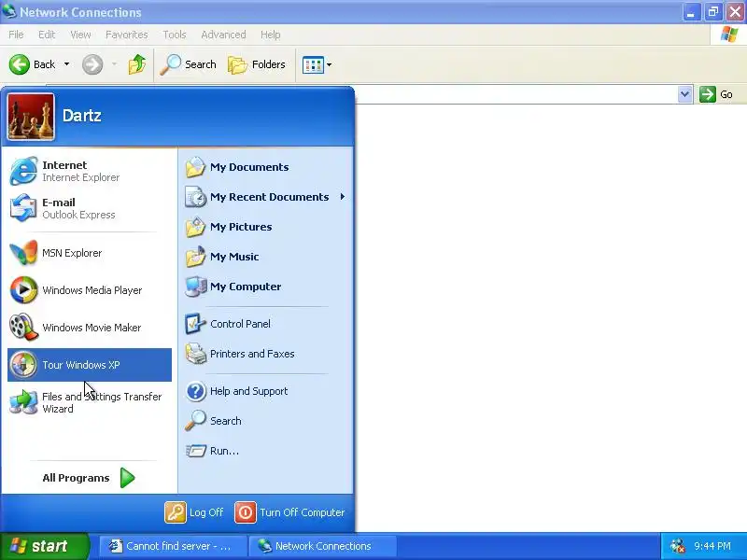Start Windows Media Player

click(90, 290)
